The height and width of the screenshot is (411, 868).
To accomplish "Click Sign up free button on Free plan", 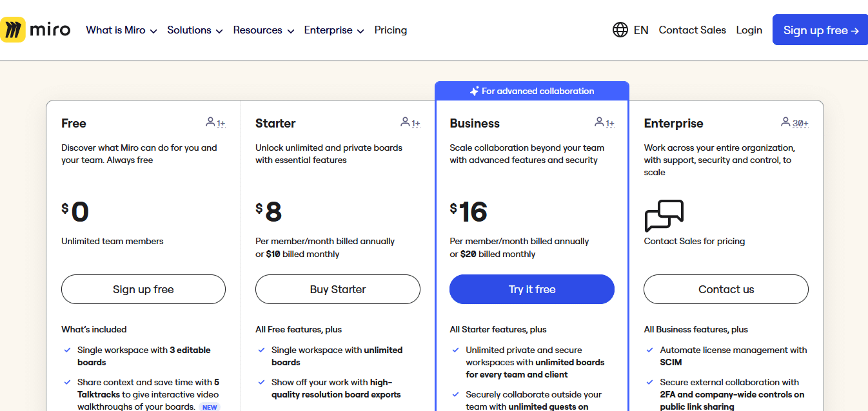I will point(143,289).
